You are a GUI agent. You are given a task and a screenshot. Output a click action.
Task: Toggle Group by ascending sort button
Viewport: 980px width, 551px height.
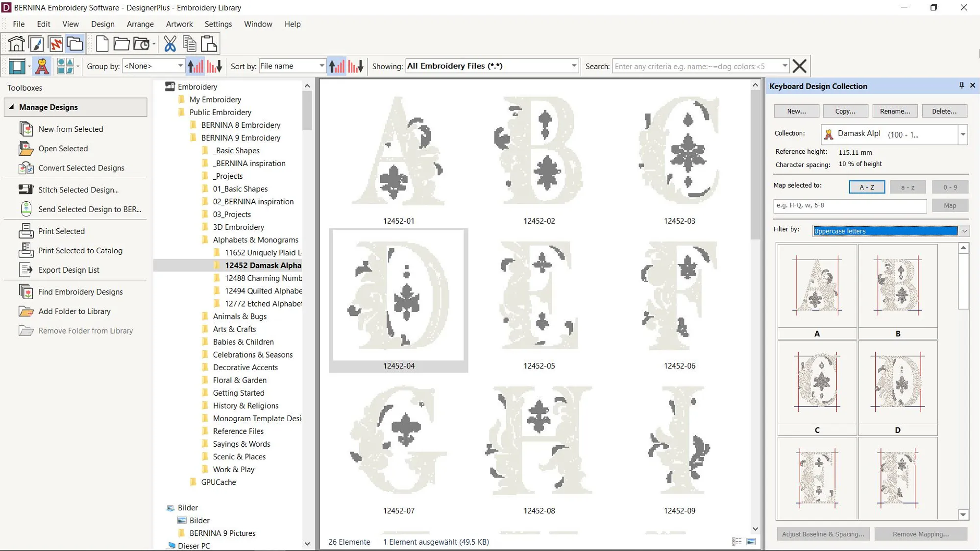(195, 66)
